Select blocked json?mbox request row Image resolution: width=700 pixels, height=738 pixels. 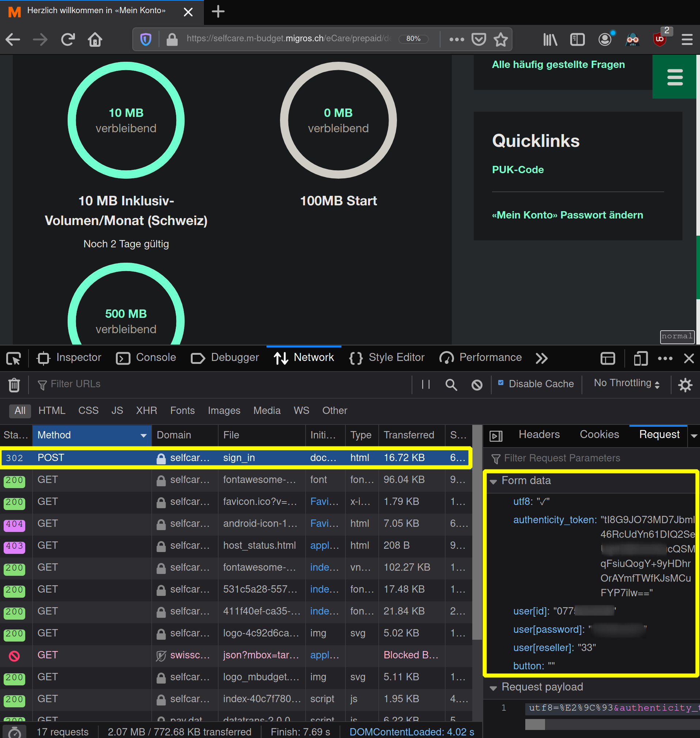coord(236,655)
